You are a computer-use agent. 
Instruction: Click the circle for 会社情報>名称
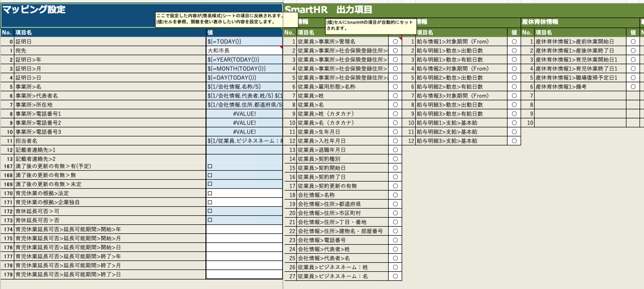(395, 195)
